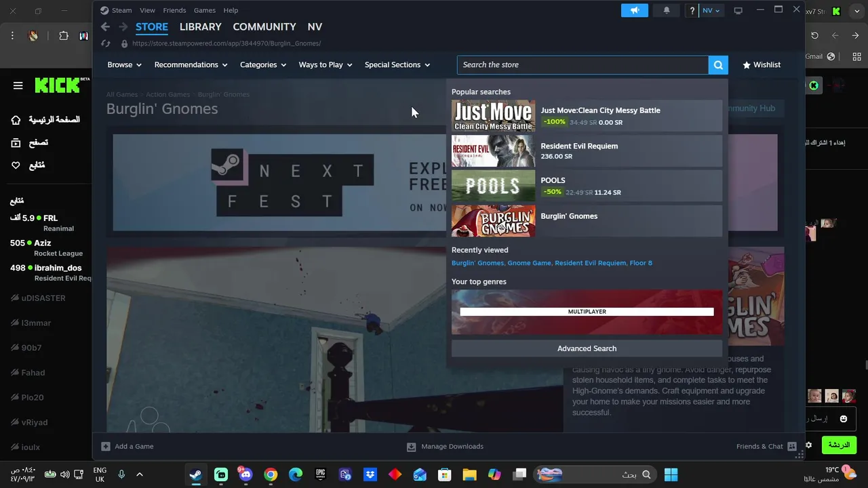Go back in Steam navigation

105,26
